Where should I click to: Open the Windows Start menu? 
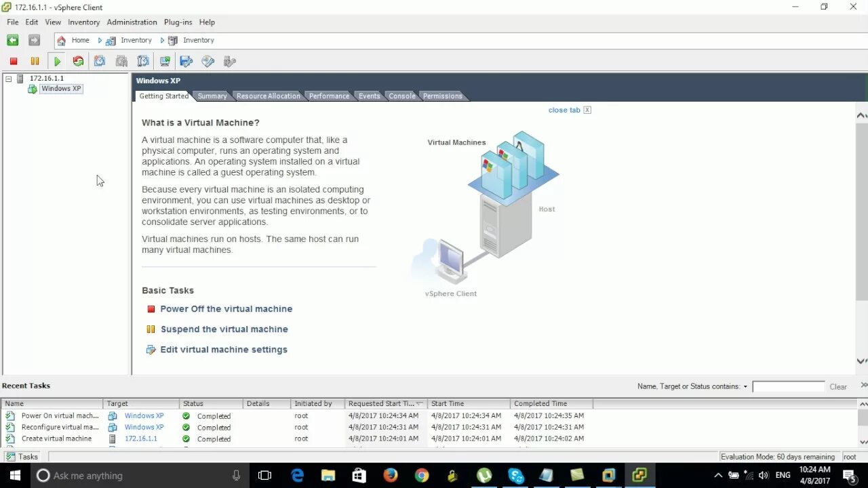tap(15, 475)
